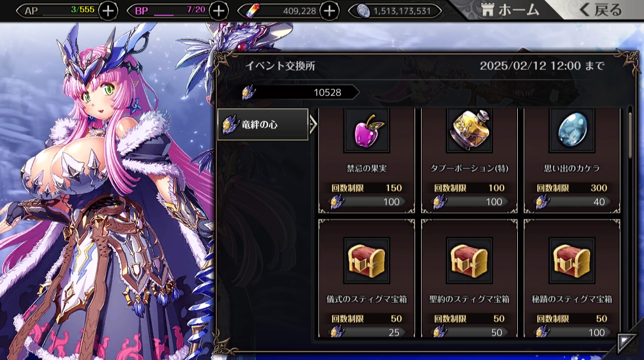Expand the corner triangle arrow at bottom right
The width and height of the screenshot is (644, 360).
click(x=626, y=342)
